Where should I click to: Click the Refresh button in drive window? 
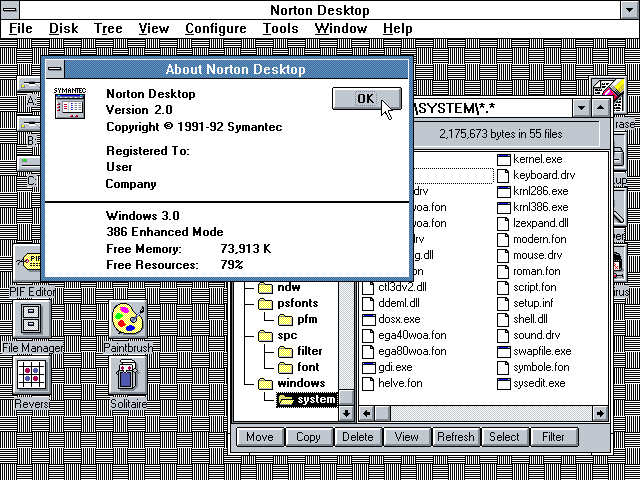click(x=456, y=437)
